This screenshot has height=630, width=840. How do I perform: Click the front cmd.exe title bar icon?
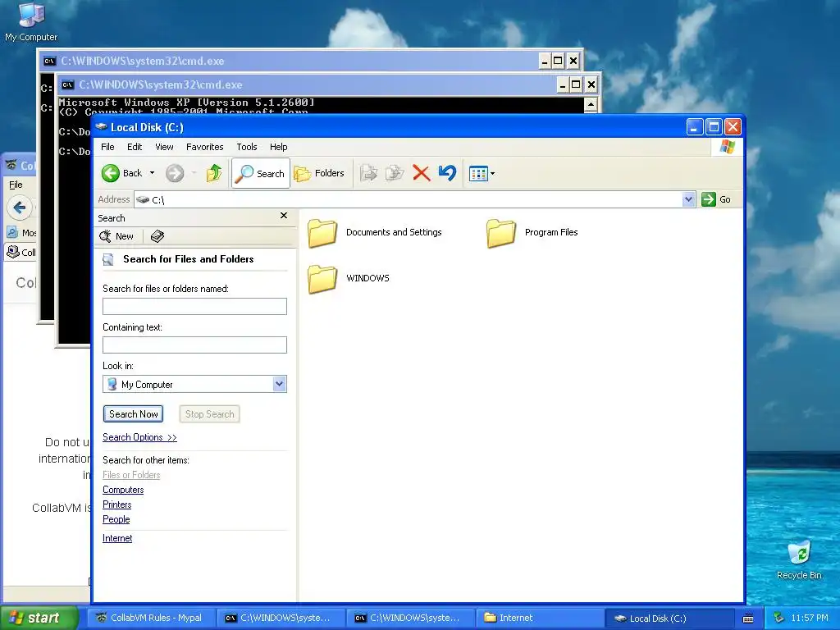point(67,84)
